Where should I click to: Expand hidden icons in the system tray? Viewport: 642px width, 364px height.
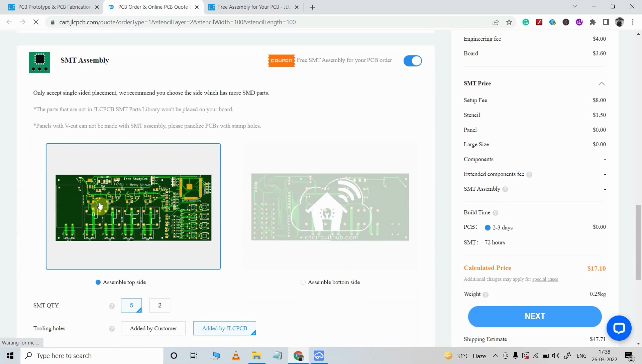point(496,355)
